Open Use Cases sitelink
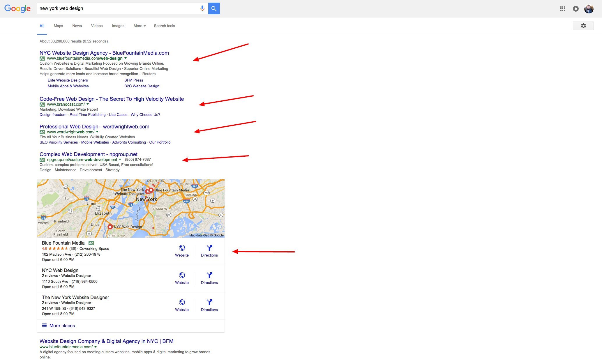Screen dimensions: 602x364 [x=118, y=115]
